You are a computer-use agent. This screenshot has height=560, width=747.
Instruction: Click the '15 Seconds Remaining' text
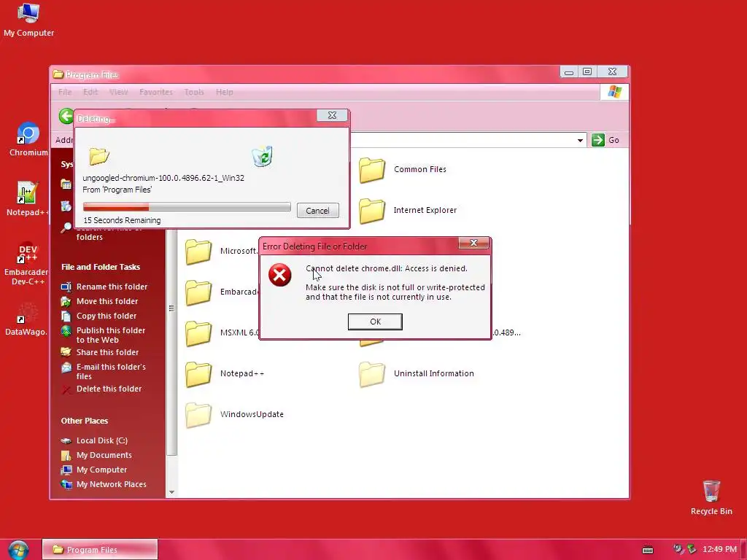[x=122, y=220]
